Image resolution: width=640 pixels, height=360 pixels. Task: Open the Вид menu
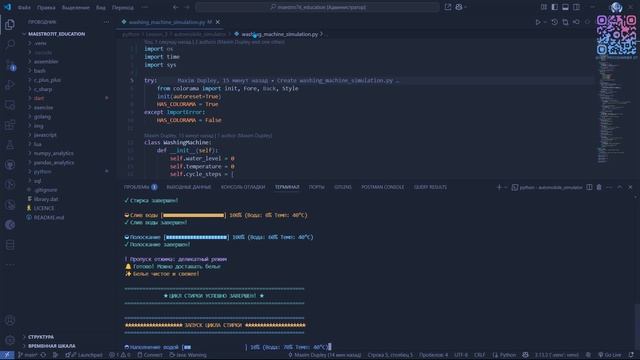100,7
